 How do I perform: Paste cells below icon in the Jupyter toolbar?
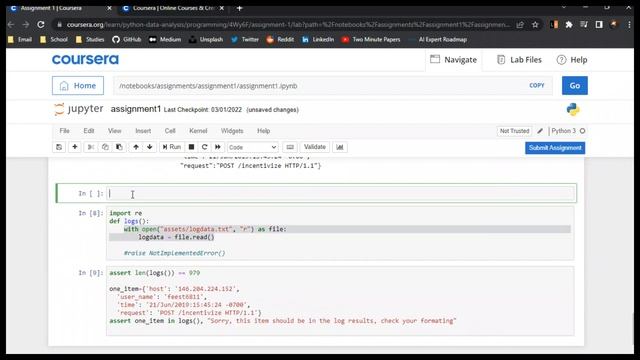(x=119, y=147)
